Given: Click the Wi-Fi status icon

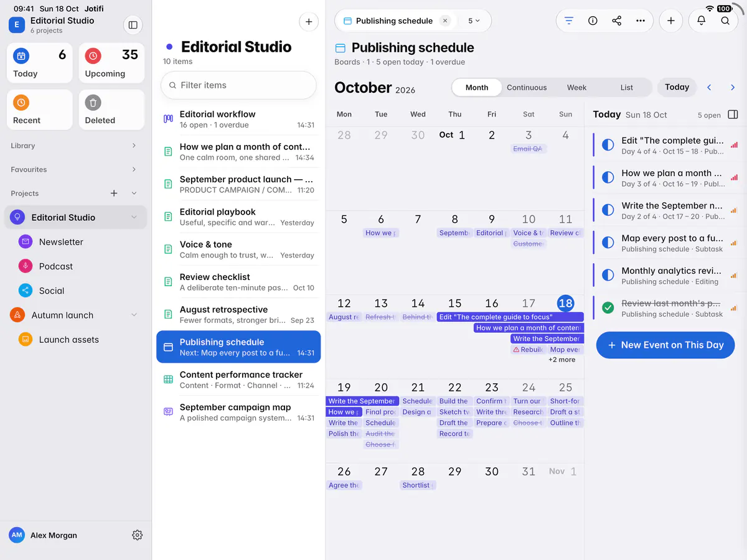Looking at the screenshot, I should click(710, 8).
